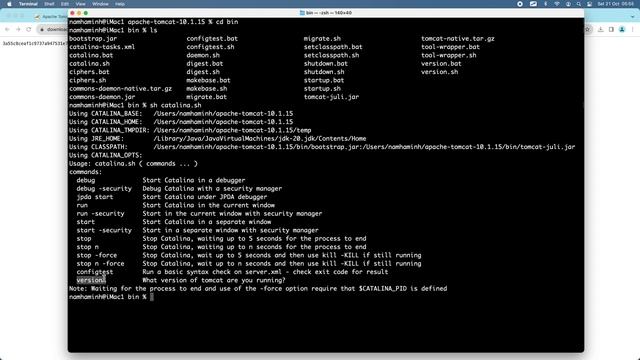Open browser profile avatar icon
The image size is (640, 360).
pos(622,29)
